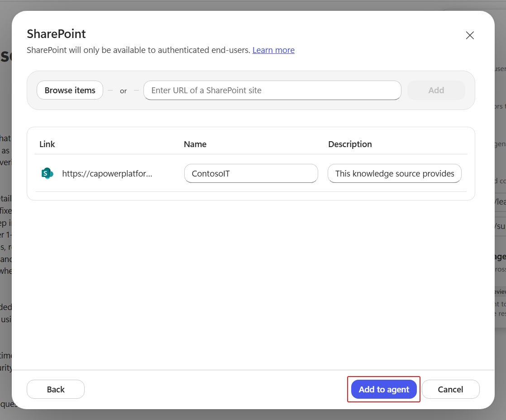Click the Add to agent button
This screenshot has height=420, width=506.
click(x=384, y=389)
